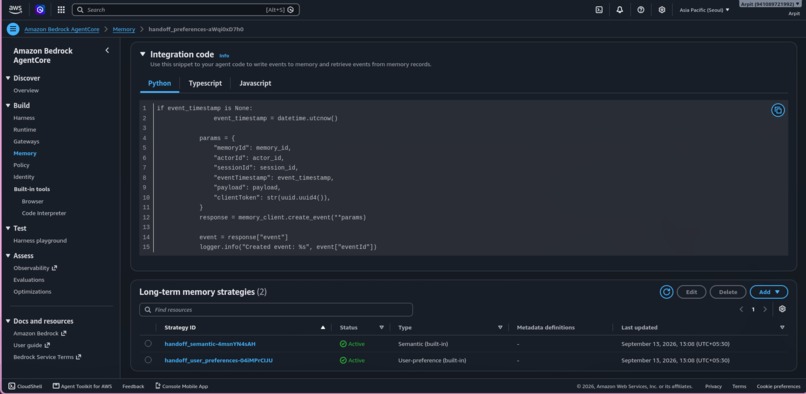Open Browser under Built-in tools
Viewport: 806px width, 394px height.
32,202
